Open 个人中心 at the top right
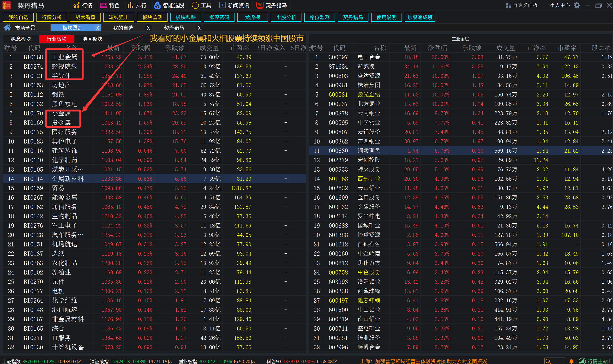Screen dimensions: 613x364 point(560,5)
